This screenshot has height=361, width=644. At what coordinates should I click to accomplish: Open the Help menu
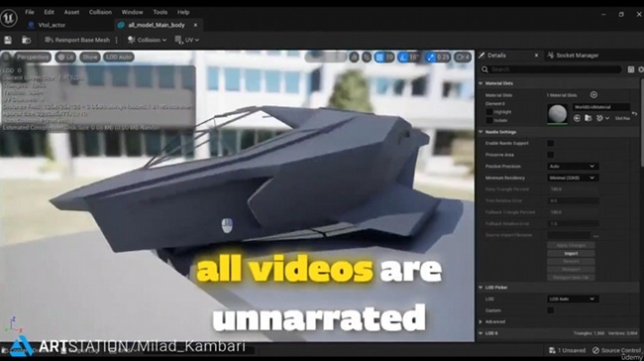coord(183,12)
